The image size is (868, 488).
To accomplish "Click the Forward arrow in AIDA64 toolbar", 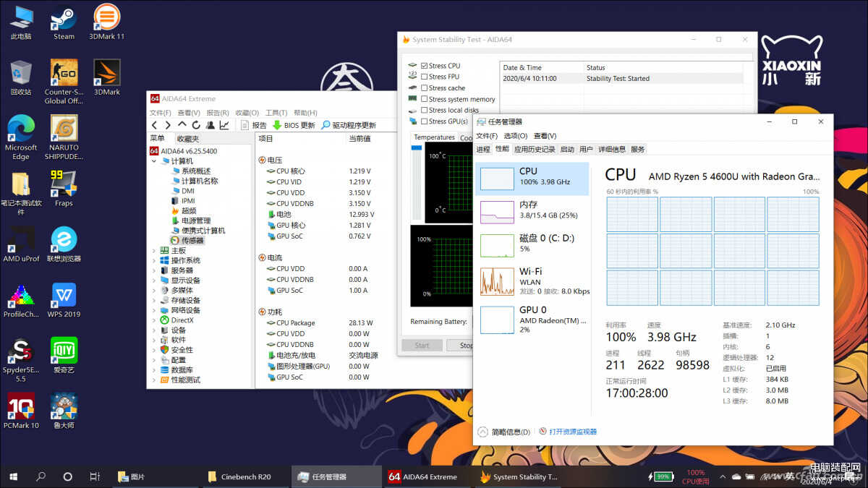I will [x=168, y=125].
